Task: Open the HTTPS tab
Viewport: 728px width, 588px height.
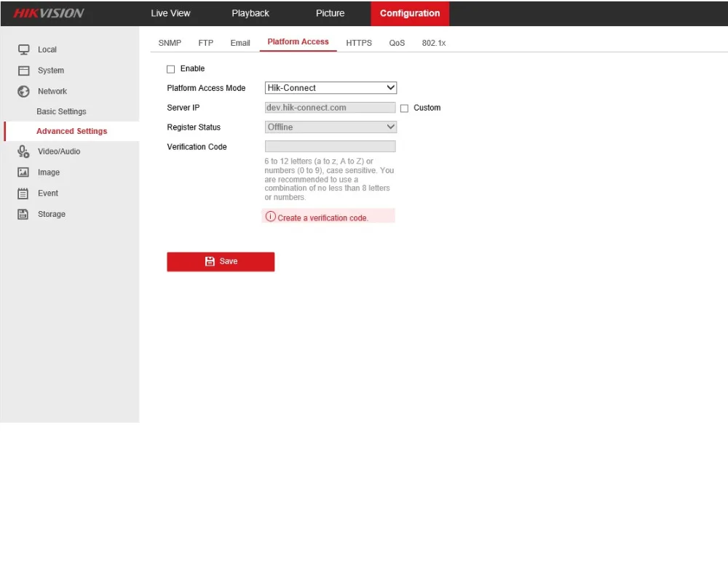Action: coord(359,43)
